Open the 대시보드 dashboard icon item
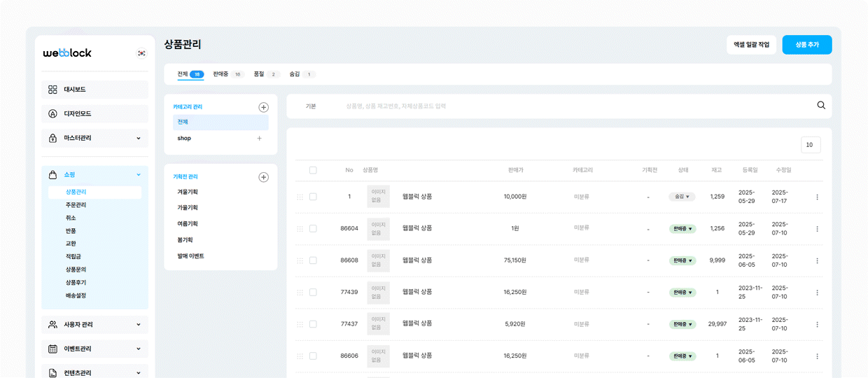 point(94,90)
